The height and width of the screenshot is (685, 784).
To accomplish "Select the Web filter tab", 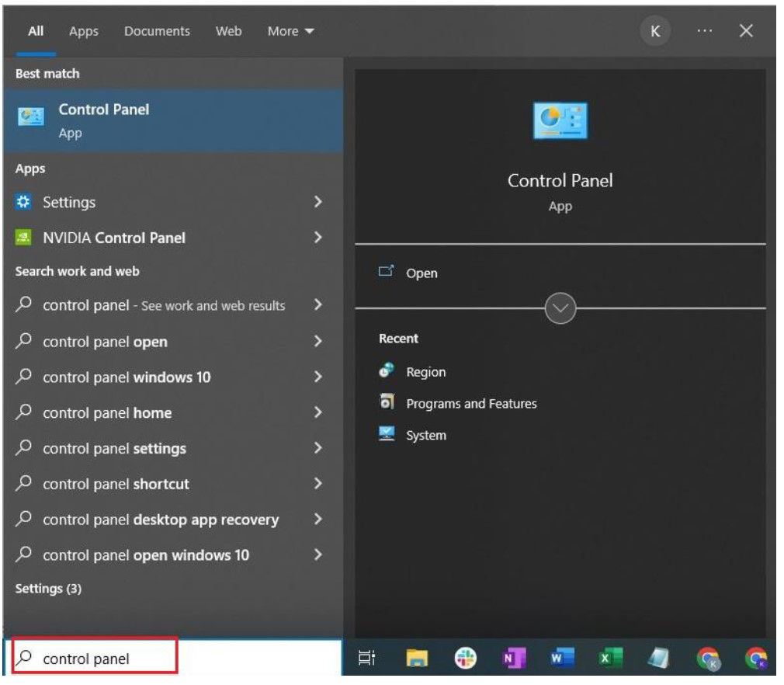I will [230, 32].
